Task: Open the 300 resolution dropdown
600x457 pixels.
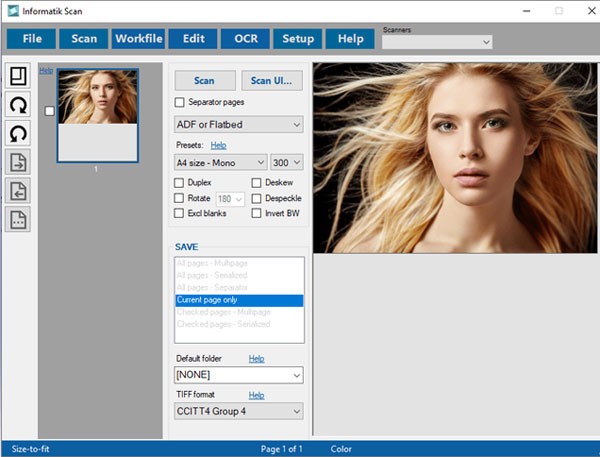Action: click(x=286, y=162)
